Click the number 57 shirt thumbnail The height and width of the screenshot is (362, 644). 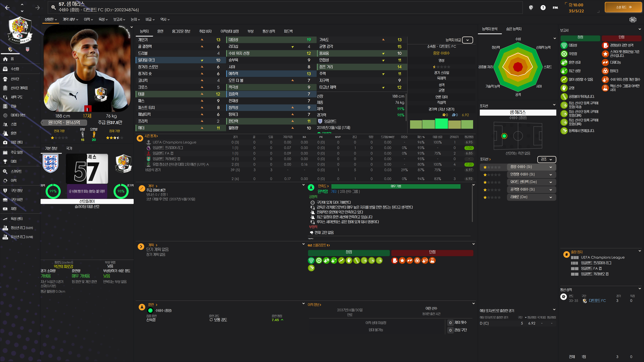point(87,169)
